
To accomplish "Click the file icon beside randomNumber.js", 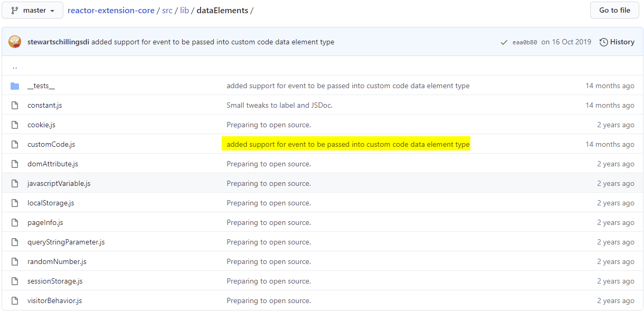I will (15, 262).
